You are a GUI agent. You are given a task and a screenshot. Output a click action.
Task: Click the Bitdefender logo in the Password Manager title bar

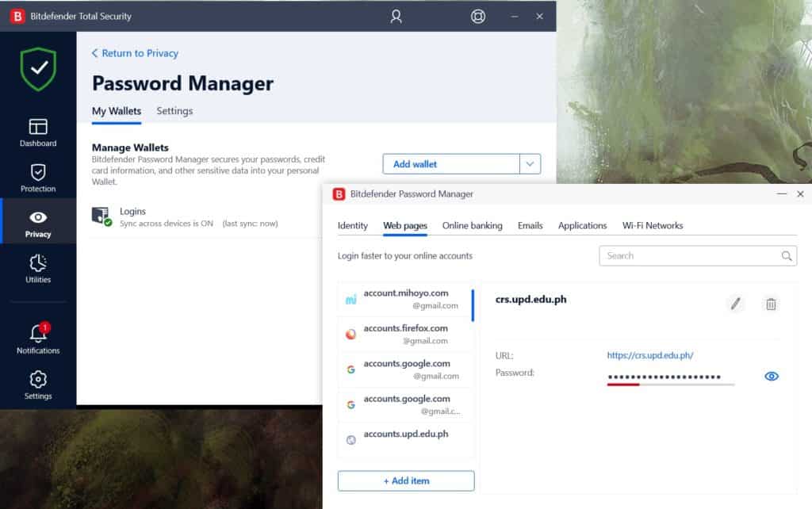point(339,194)
